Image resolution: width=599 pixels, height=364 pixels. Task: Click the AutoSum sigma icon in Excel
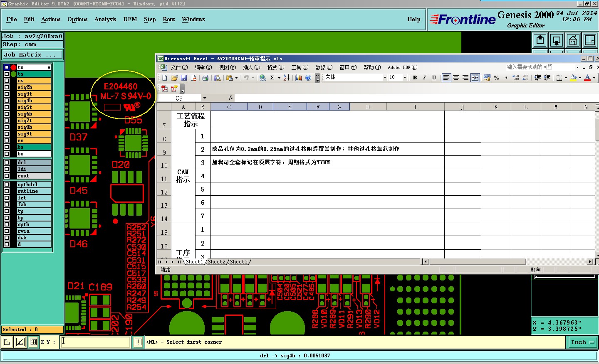tap(272, 78)
